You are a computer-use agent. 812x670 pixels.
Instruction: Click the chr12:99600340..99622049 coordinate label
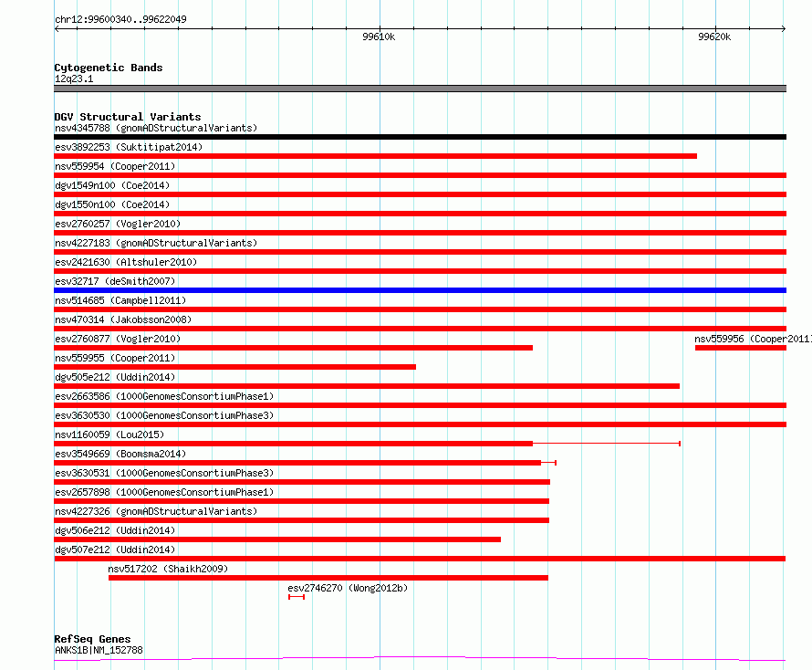pyautogui.click(x=120, y=19)
